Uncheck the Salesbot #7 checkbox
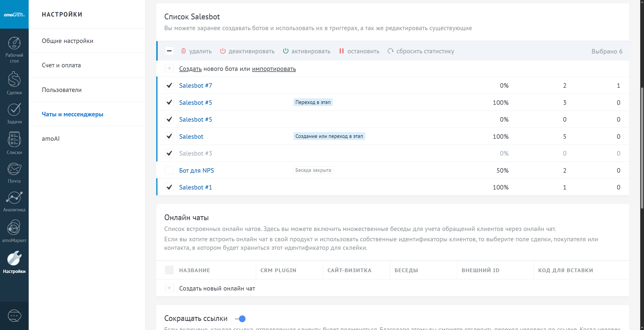Viewport: 644px width, 330px height. coord(169,85)
